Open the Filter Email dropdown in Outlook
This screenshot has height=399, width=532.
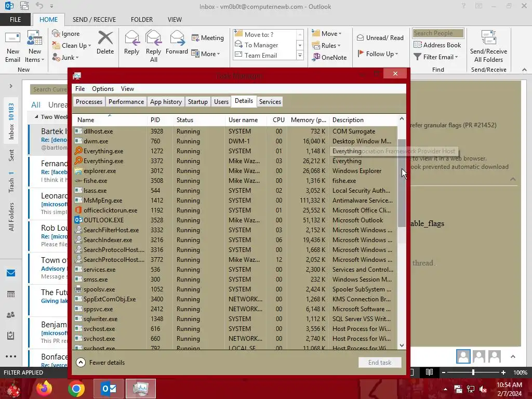click(x=436, y=57)
